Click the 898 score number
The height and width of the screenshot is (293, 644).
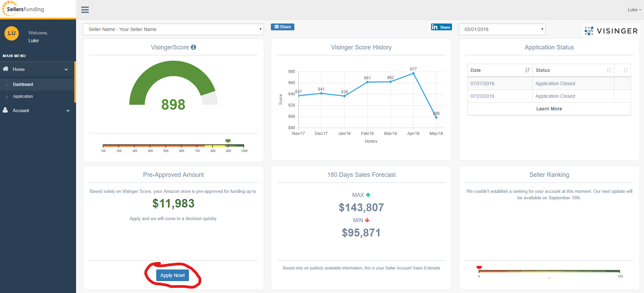tap(173, 105)
